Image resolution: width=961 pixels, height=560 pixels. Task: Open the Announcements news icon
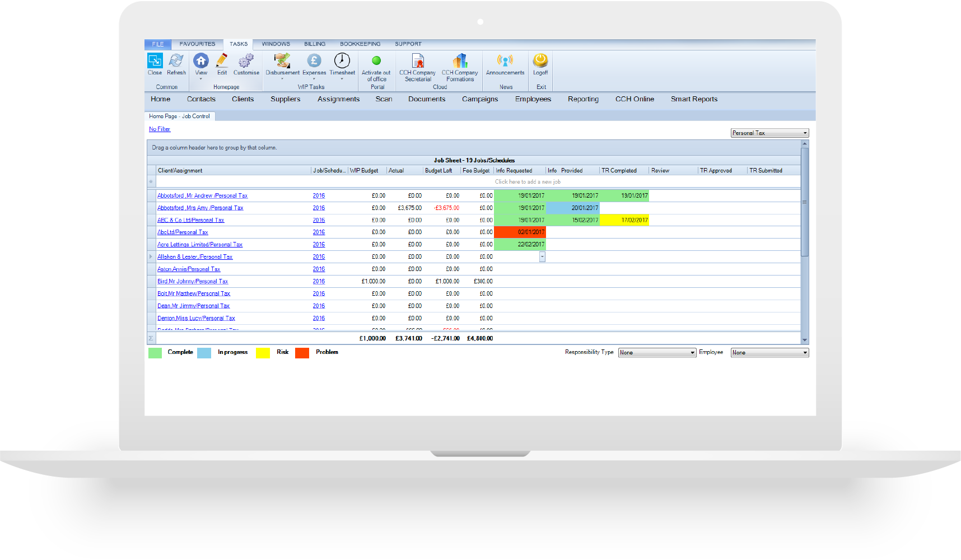click(505, 61)
